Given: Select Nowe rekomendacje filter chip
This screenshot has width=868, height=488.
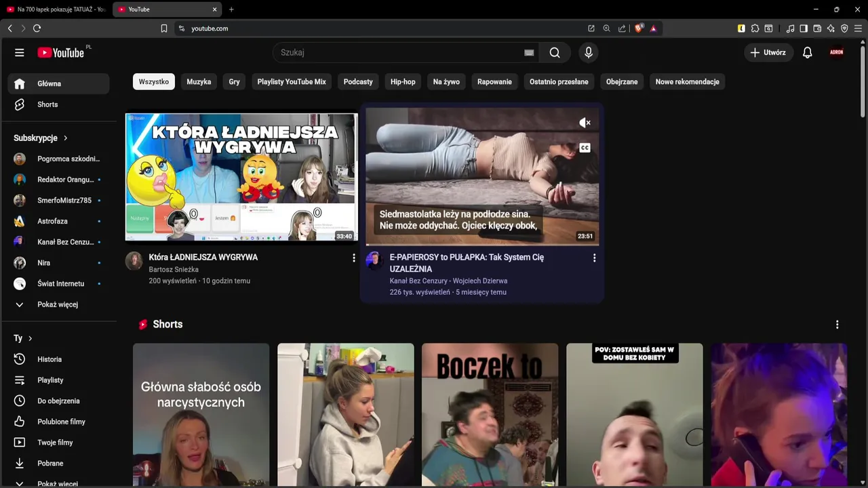Looking at the screenshot, I should pos(687,82).
